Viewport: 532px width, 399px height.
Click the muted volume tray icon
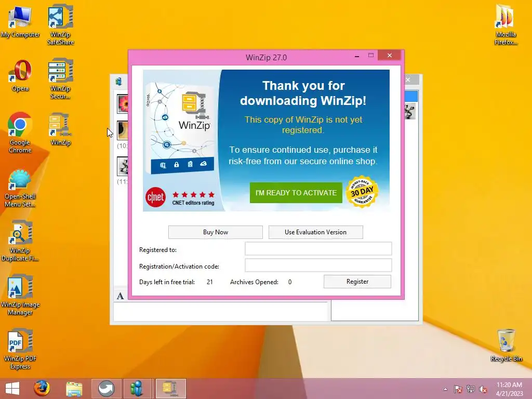(x=483, y=389)
